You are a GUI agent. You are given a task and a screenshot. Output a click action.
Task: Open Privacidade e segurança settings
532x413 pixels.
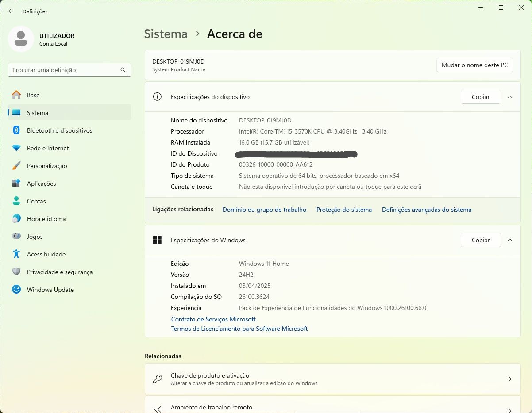(x=69, y=272)
